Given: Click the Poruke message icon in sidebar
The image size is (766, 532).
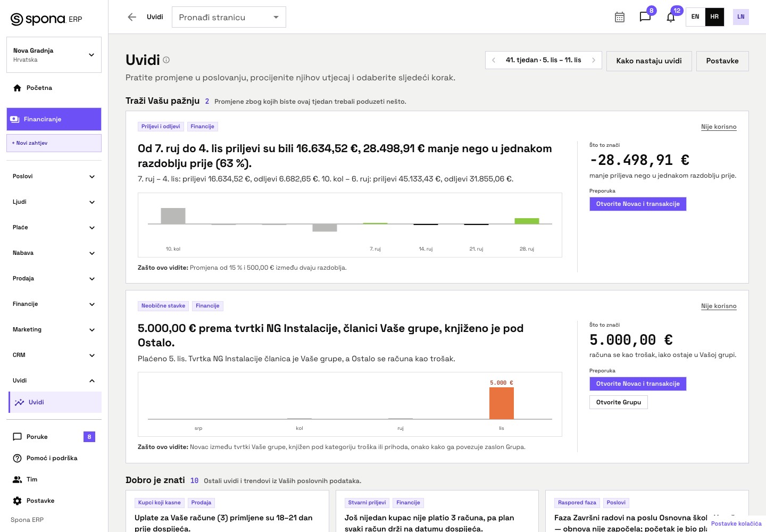Looking at the screenshot, I should (x=17, y=437).
